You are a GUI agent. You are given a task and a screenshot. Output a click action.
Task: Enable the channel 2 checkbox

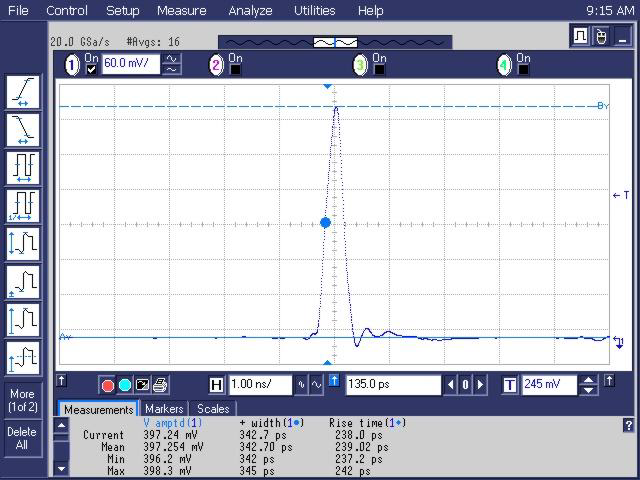point(236,70)
